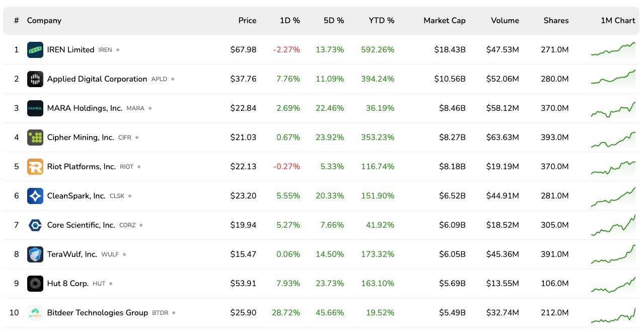Sort the list by Volume
The width and height of the screenshot is (644, 332).
(x=505, y=21)
